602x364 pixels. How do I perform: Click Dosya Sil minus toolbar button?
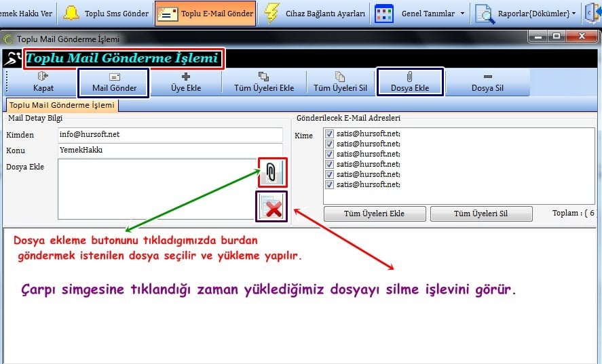[487, 82]
